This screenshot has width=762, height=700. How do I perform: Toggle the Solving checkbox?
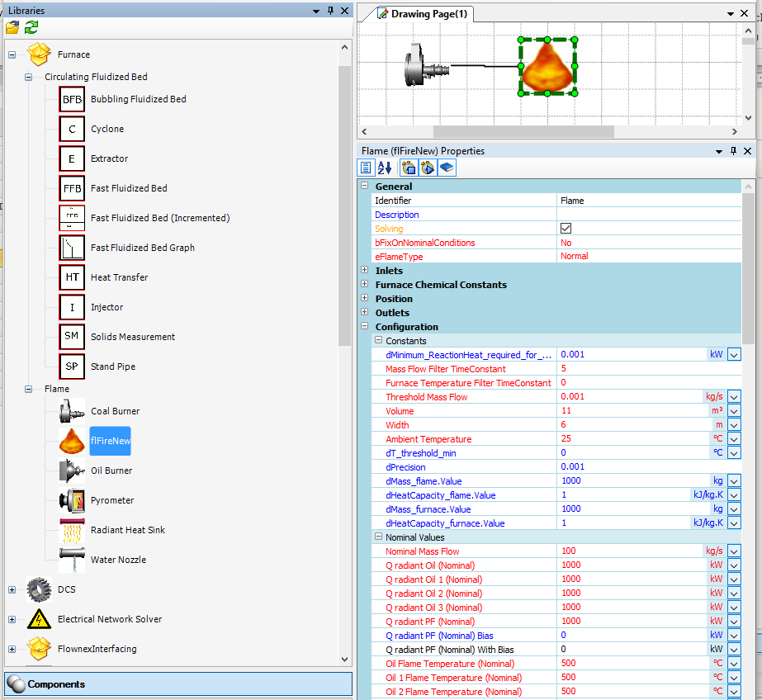pyautogui.click(x=566, y=229)
